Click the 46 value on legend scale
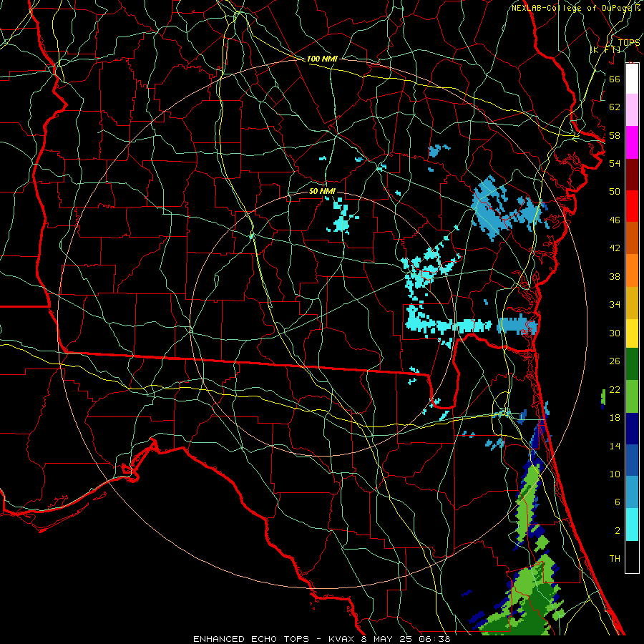This screenshot has height=644, width=644. pyautogui.click(x=615, y=220)
